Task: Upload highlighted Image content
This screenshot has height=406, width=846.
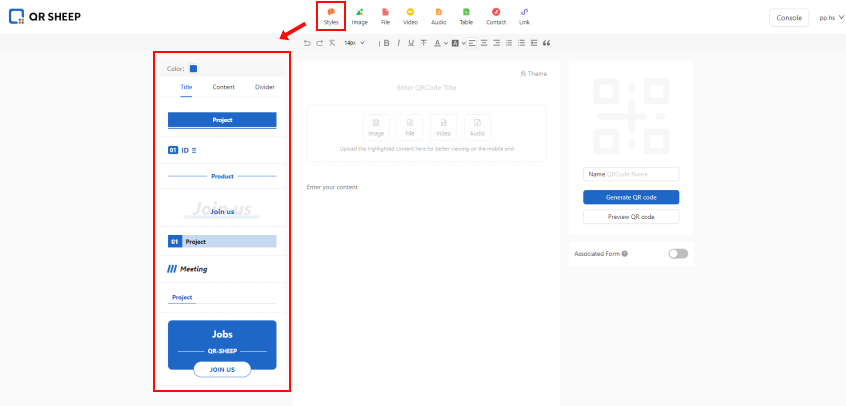Action: point(376,127)
